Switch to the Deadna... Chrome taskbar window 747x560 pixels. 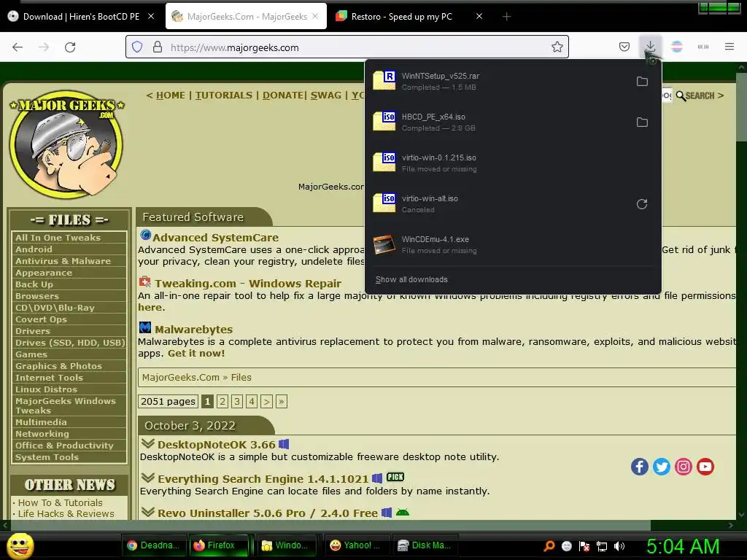point(155,545)
